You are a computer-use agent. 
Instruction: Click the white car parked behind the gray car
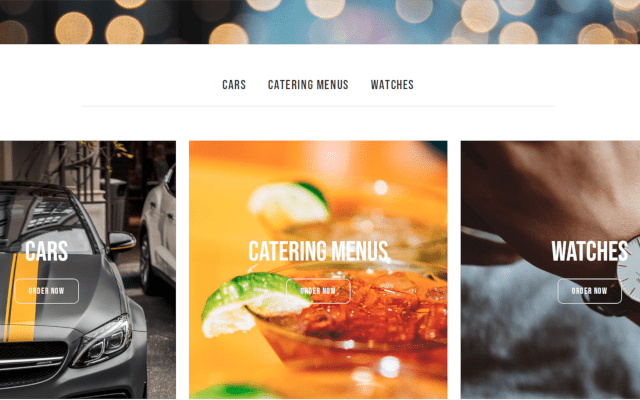[x=159, y=229]
